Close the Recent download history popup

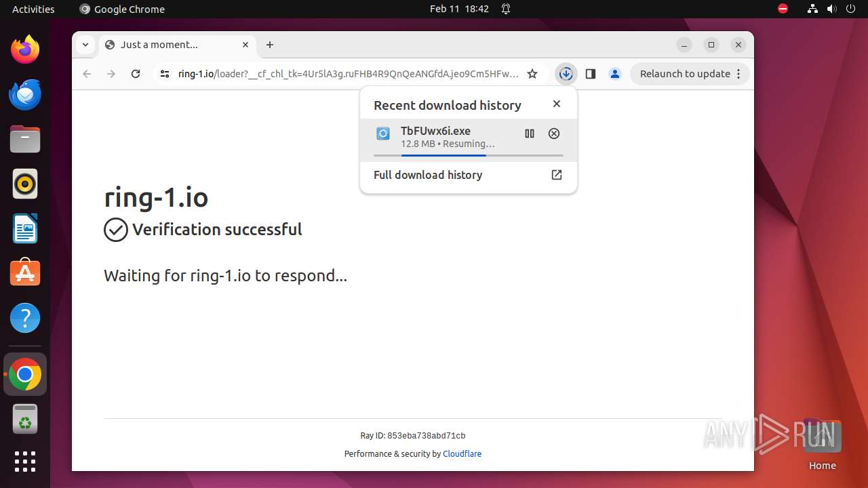(557, 104)
